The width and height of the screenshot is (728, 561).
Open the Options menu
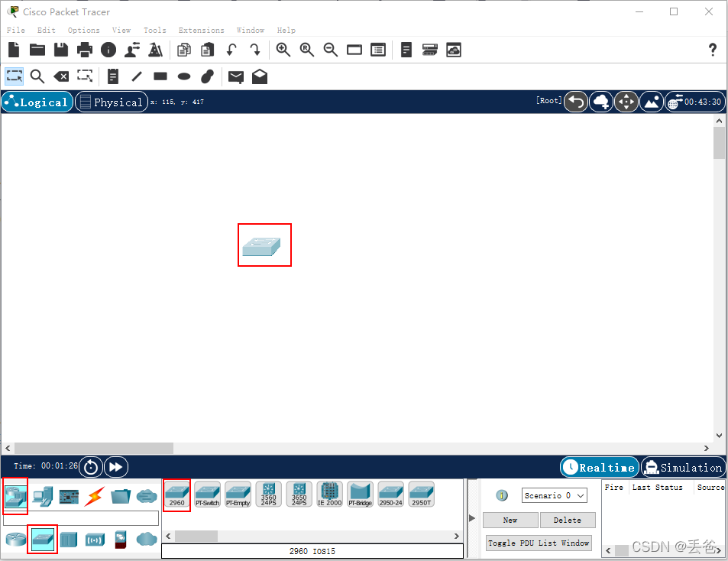coord(83,30)
